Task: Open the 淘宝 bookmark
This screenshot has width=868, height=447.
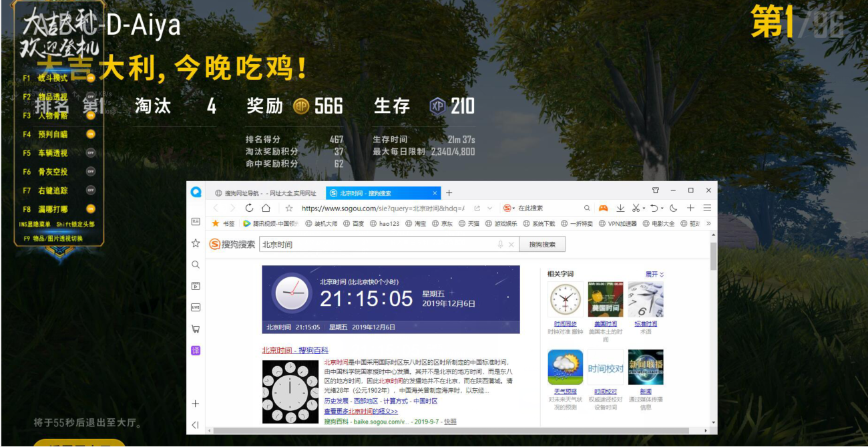Action: pyautogui.click(x=416, y=224)
